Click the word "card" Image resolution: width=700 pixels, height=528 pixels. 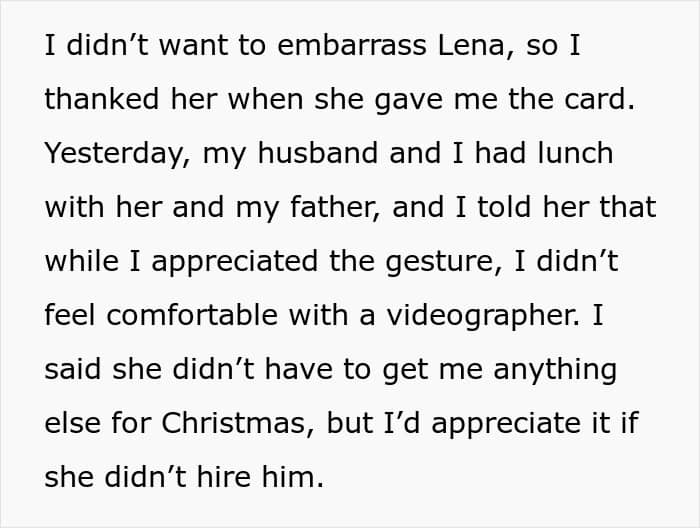(x=596, y=100)
